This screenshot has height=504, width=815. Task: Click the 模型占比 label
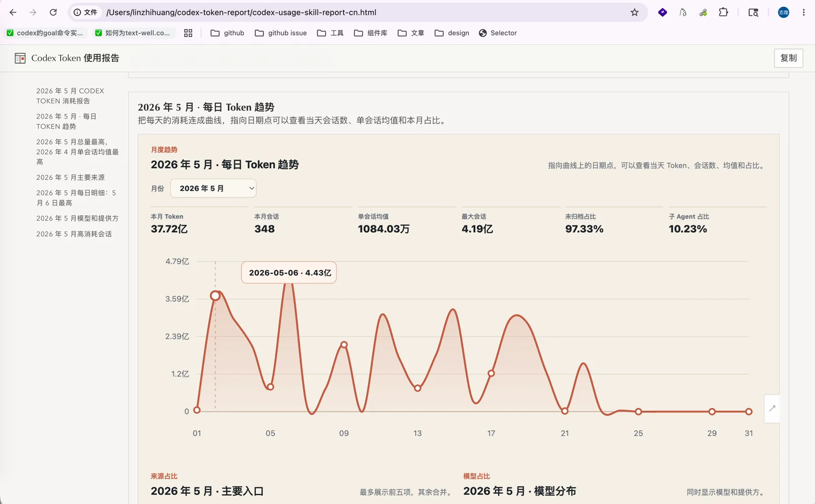pyautogui.click(x=476, y=477)
